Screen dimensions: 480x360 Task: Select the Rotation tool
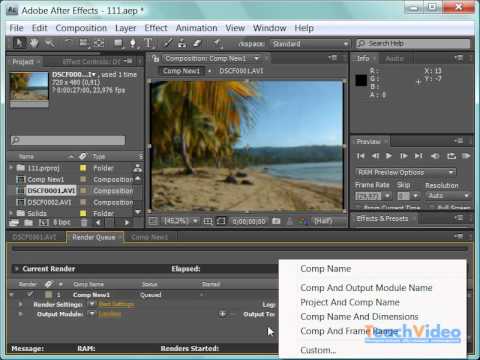point(68,43)
